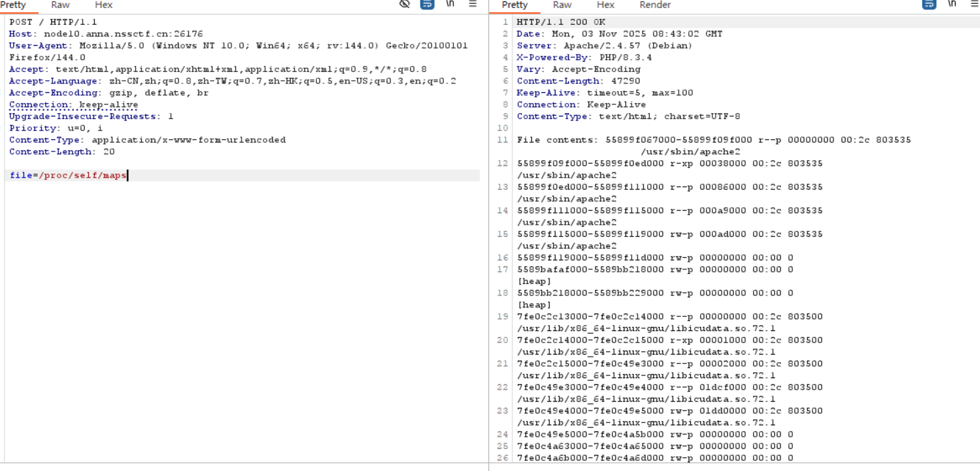Switch to request Hex tab

coord(104,5)
